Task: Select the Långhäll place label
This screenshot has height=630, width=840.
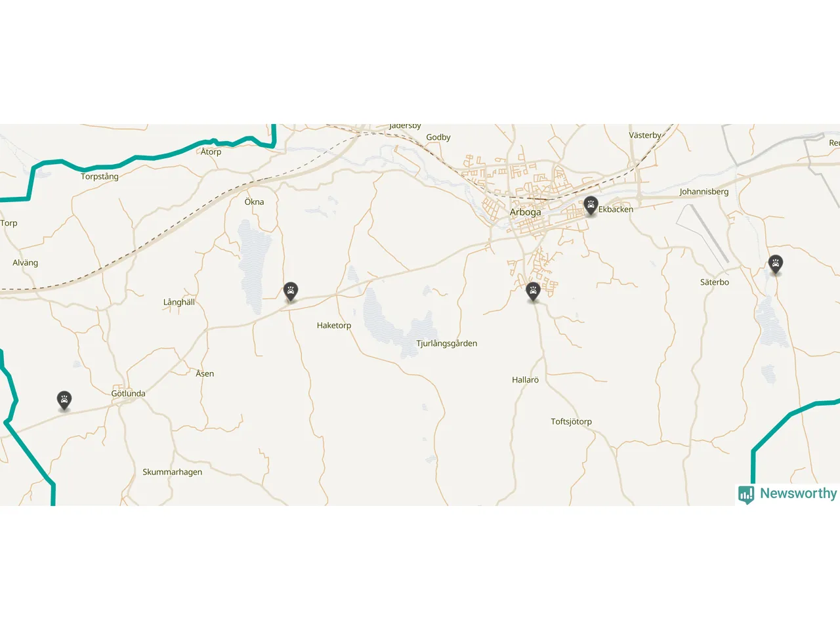Action: coord(179,303)
